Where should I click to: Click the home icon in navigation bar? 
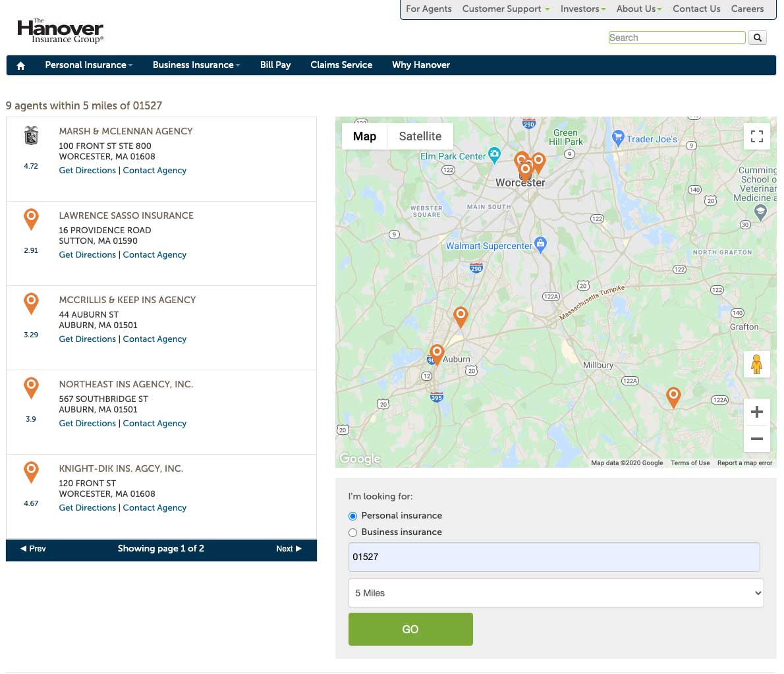click(x=20, y=65)
